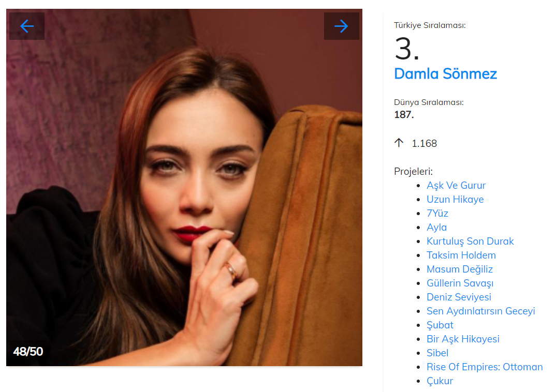This screenshot has width=557, height=392.
Task: Open Rise Of Empires: Ottoman link
Action: point(485,367)
